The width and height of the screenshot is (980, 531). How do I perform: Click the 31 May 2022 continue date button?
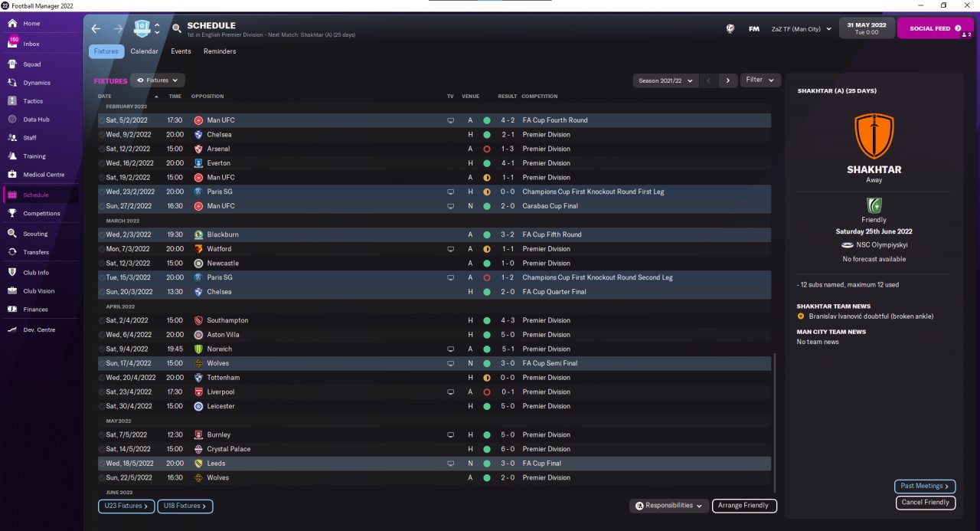pos(867,28)
